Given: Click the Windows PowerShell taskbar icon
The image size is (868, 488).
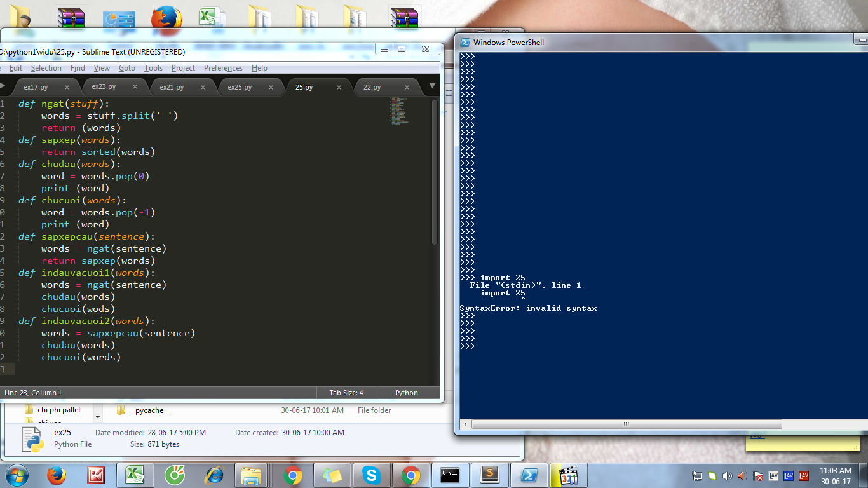Looking at the screenshot, I should pyautogui.click(x=529, y=475).
